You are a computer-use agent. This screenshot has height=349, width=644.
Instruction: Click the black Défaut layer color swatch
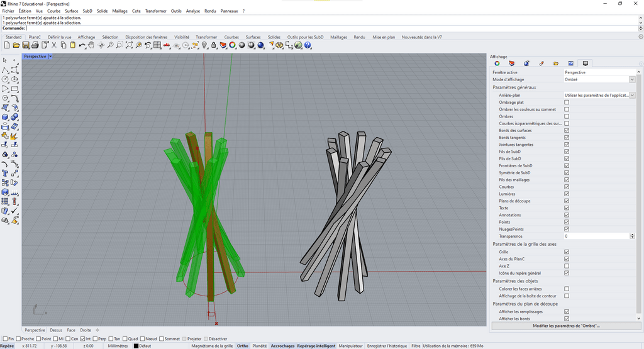point(136,346)
